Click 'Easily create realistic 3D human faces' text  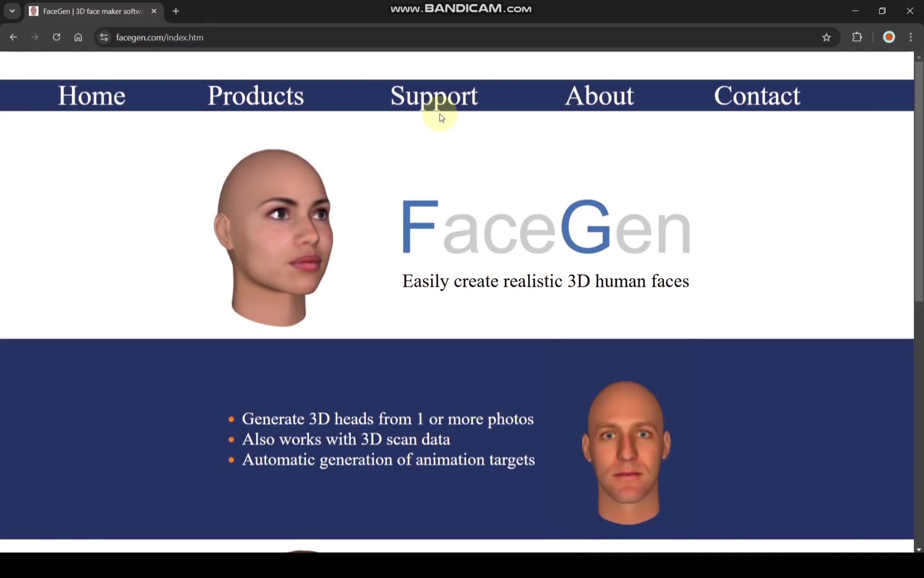click(x=545, y=282)
